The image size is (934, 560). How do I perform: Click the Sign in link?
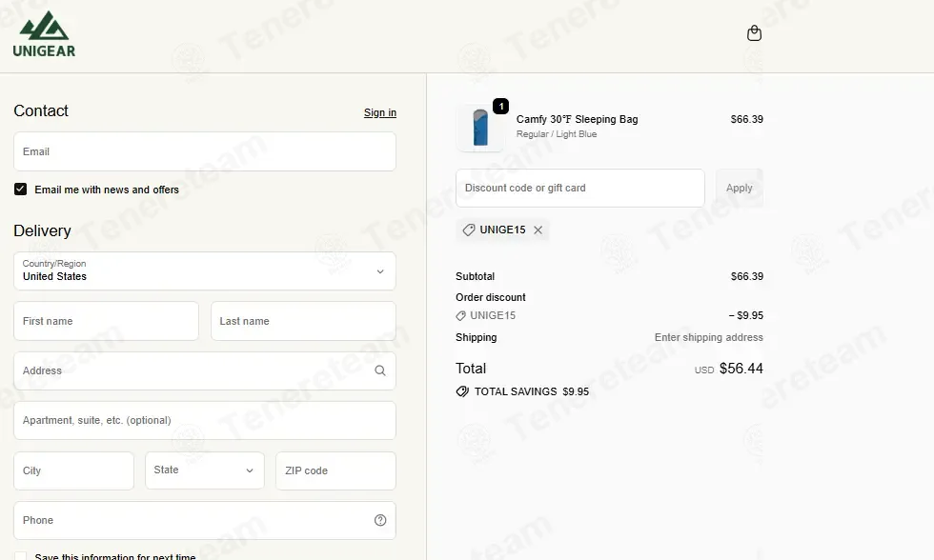pyautogui.click(x=380, y=112)
